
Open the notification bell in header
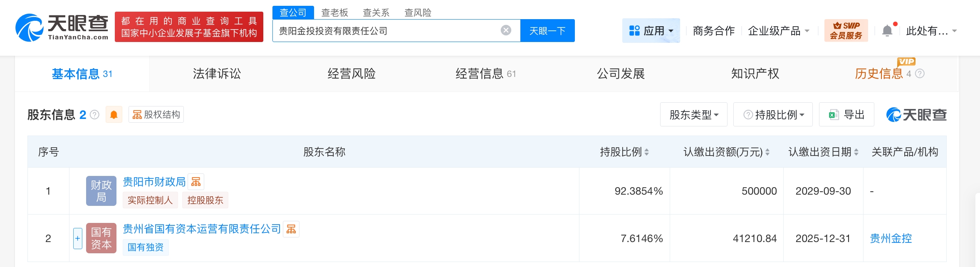coord(887,31)
